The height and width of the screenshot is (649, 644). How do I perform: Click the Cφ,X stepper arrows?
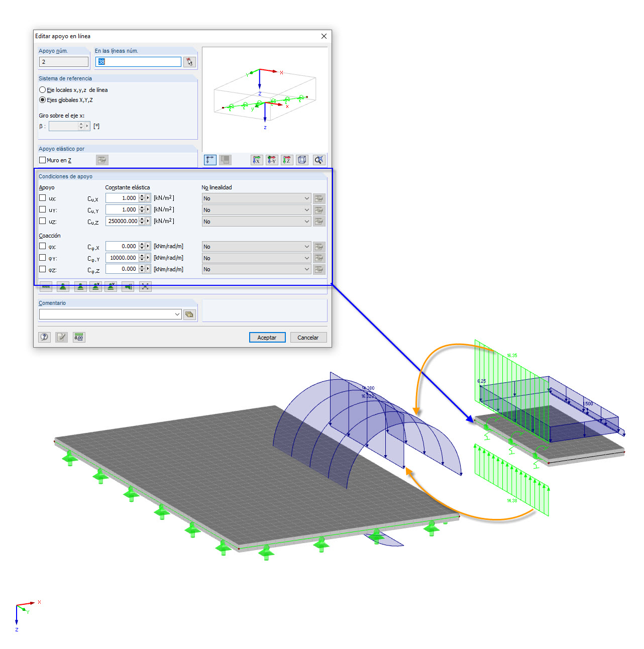pyautogui.click(x=142, y=246)
